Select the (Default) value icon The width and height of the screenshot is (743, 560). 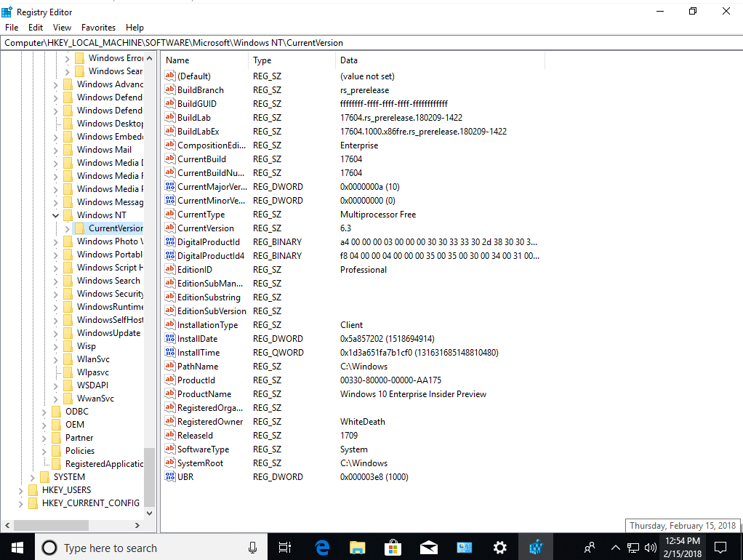coord(169,76)
